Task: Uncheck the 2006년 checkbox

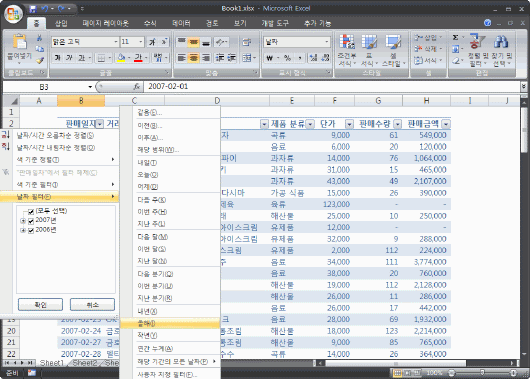Action: (31, 231)
